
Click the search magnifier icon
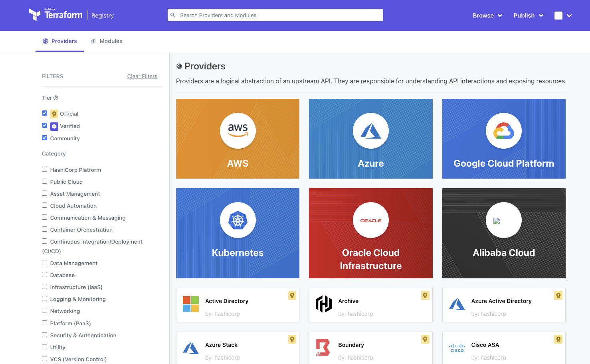[x=173, y=15]
